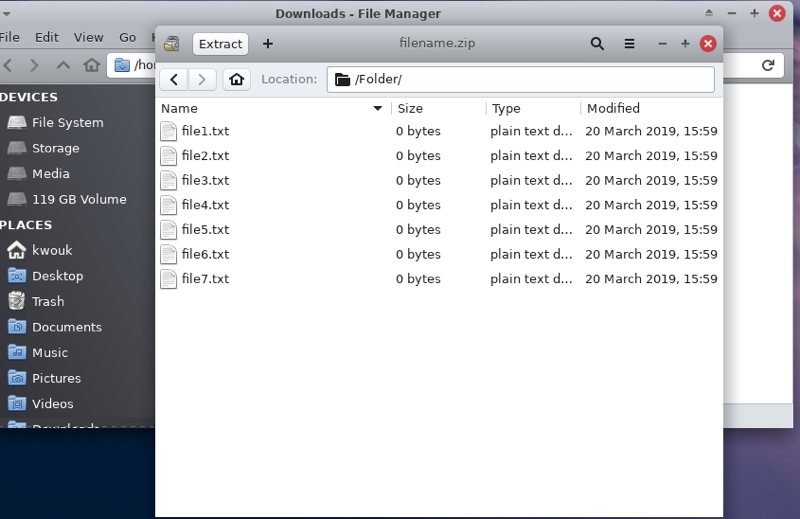Open the Pictures folder in sidebar
Image resolution: width=800 pixels, height=519 pixels.
coord(56,378)
